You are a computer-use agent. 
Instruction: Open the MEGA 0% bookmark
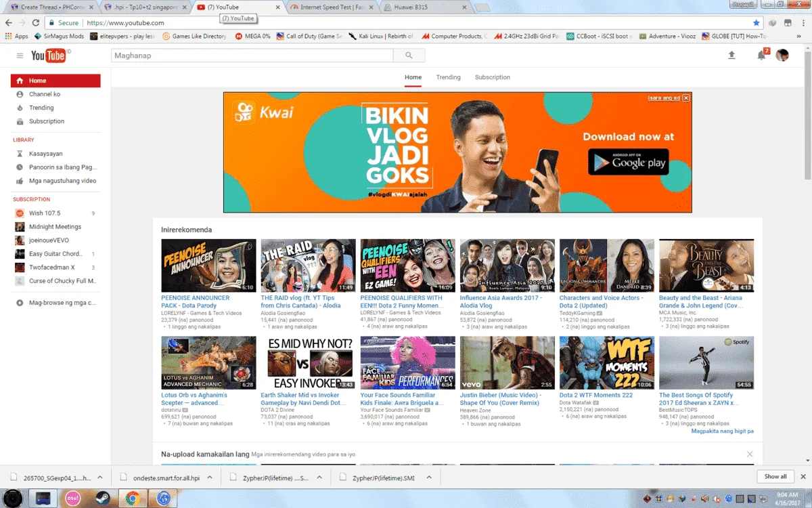(x=252, y=36)
